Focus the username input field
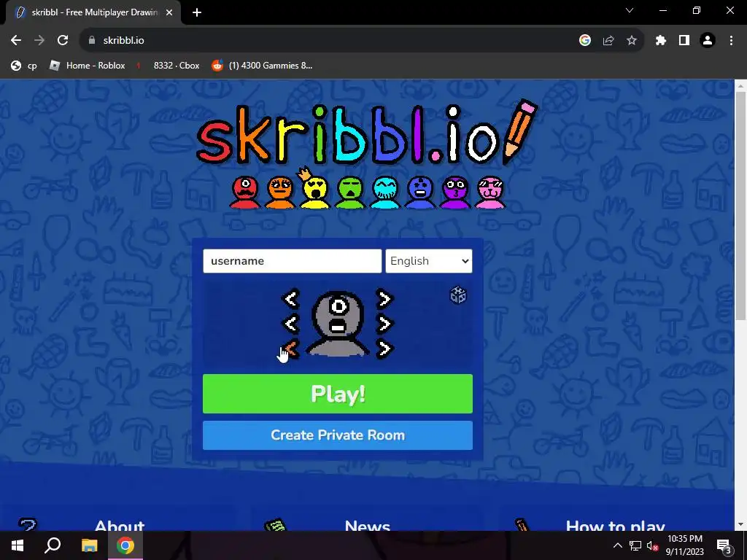747x560 pixels. click(x=292, y=261)
